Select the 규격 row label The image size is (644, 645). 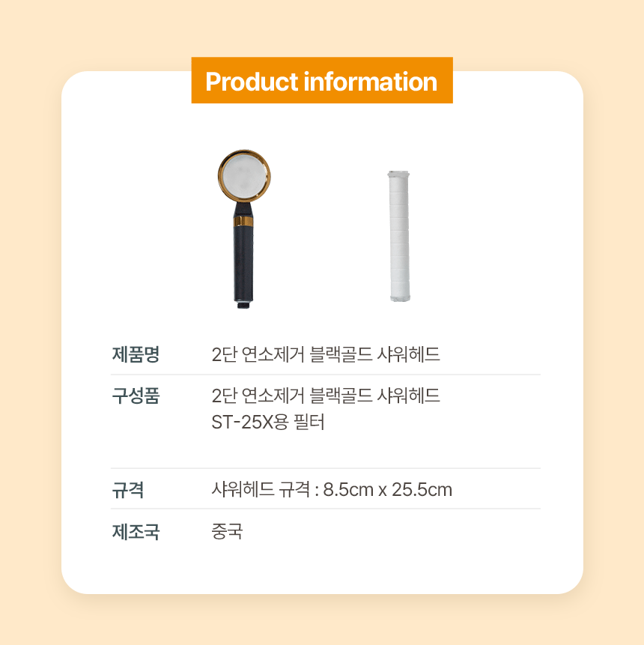coord(127,491)
